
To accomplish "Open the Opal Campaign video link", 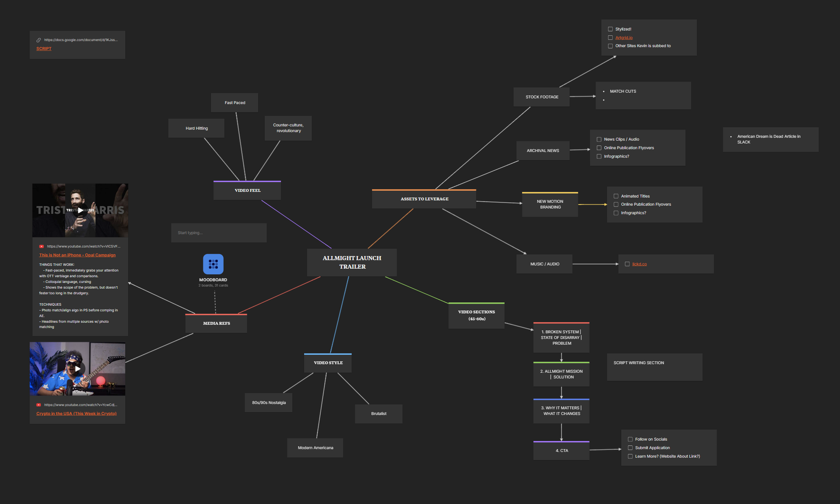I will click(x=77, y=255).
